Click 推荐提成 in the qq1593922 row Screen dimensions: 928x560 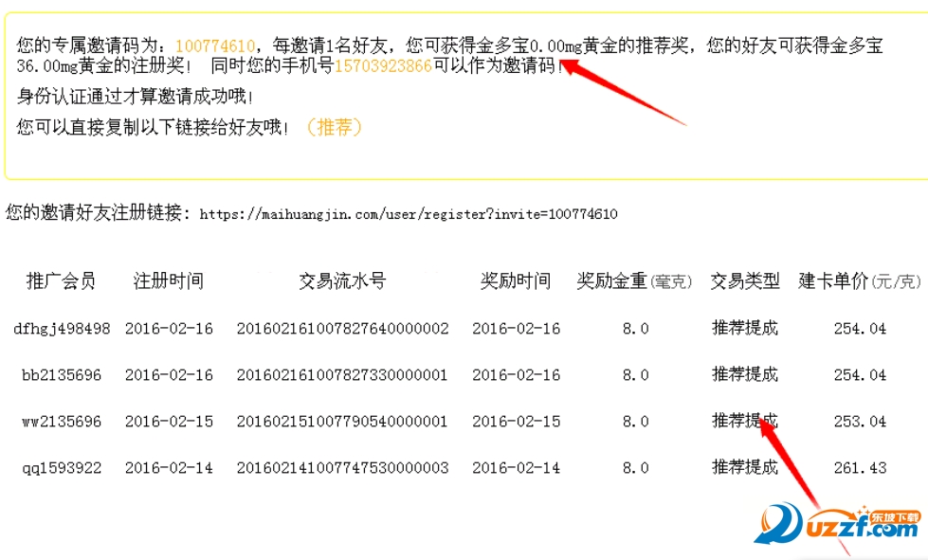click(744, 466)
